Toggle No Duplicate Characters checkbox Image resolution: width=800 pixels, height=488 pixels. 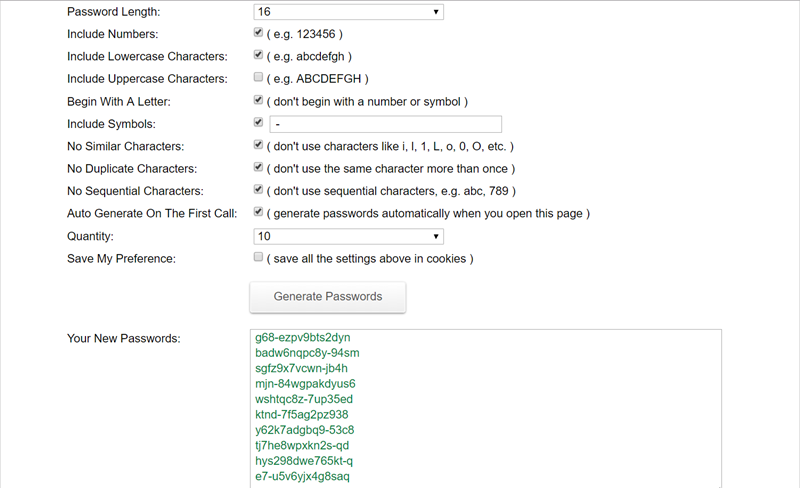click(x=259, y=167)
